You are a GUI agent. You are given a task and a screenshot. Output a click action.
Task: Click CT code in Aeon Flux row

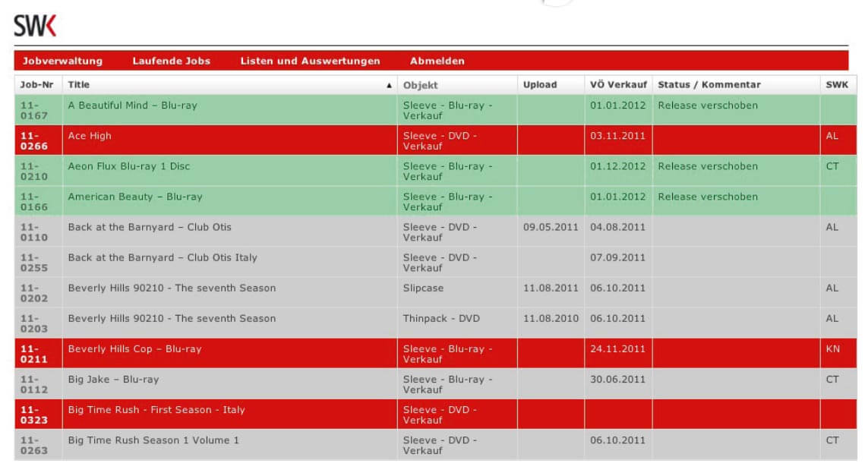click(832, 166)
